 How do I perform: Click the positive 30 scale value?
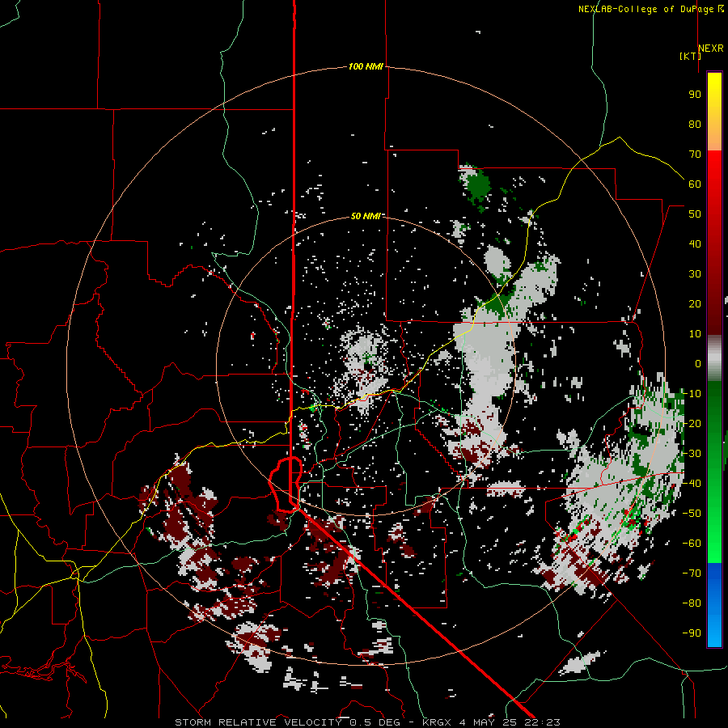695,274
